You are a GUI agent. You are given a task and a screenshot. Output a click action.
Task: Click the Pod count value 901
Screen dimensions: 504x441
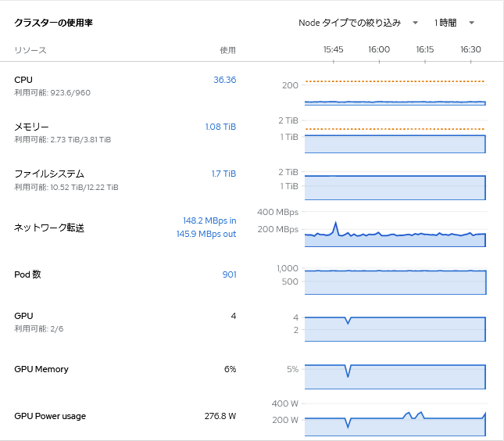click(x=229, y=274)
